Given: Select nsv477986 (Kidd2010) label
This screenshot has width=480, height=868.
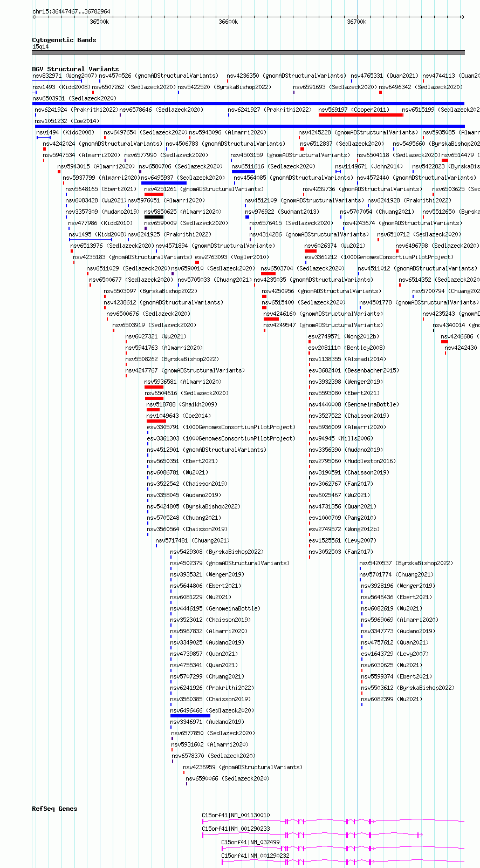Looking at the screenshot, I should pyautogui.click(x=99, y=223).
